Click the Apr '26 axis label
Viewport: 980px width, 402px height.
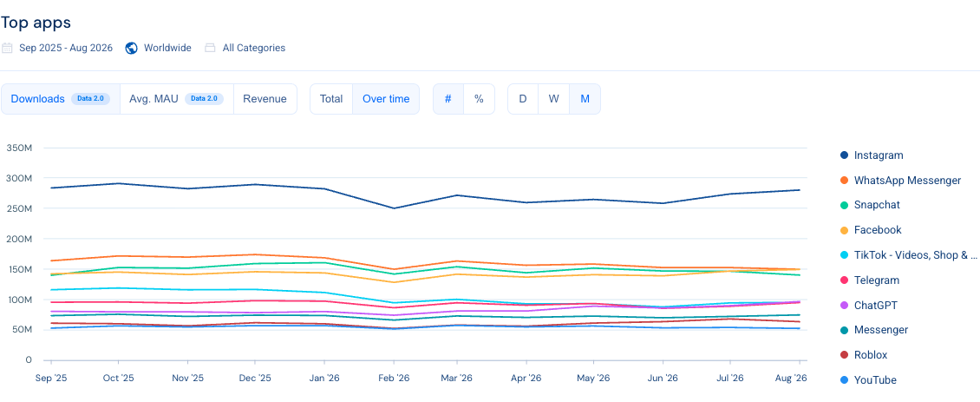point(526,379)
